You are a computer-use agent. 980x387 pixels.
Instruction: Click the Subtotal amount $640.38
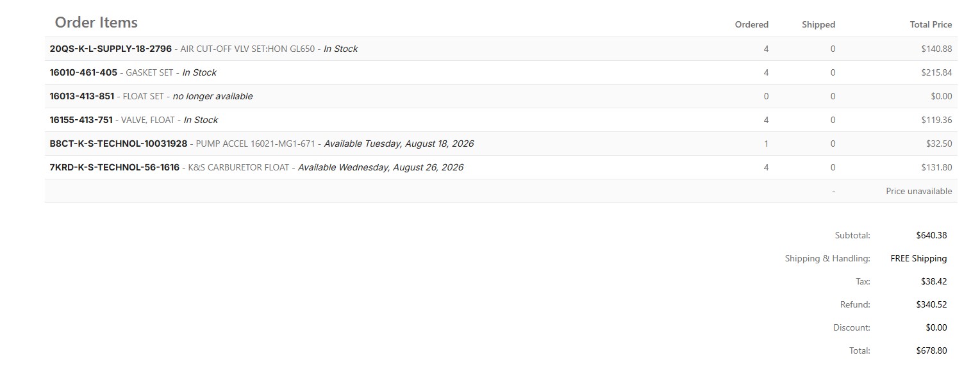[x=931, y=235]
